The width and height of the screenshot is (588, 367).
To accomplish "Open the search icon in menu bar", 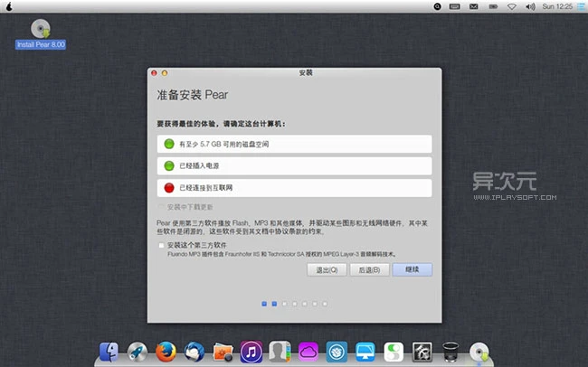I will click(437, 6).
